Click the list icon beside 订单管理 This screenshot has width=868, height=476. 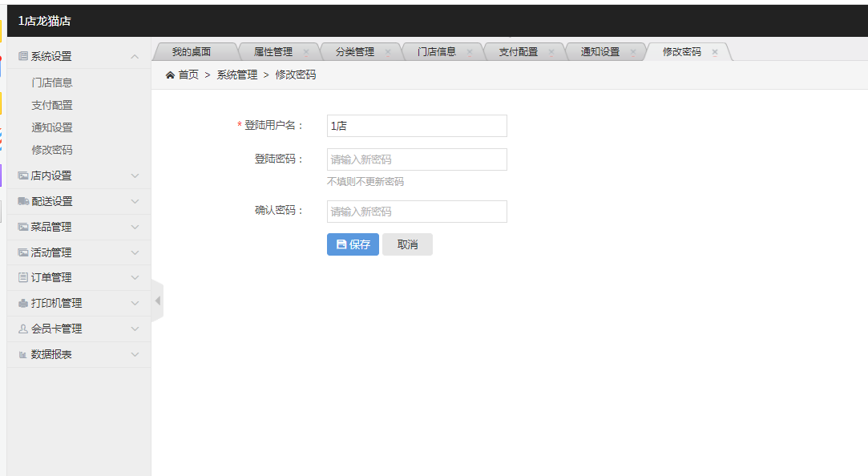click(23, 277)
